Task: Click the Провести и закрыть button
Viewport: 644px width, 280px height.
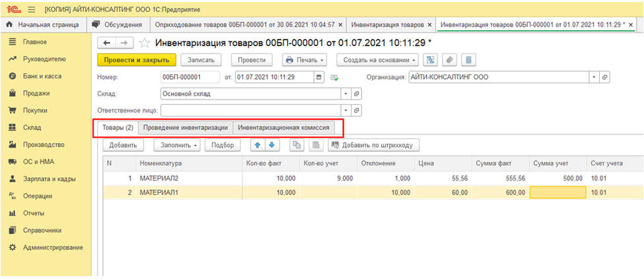Action: pyautogui.click(x=136, y=60)
